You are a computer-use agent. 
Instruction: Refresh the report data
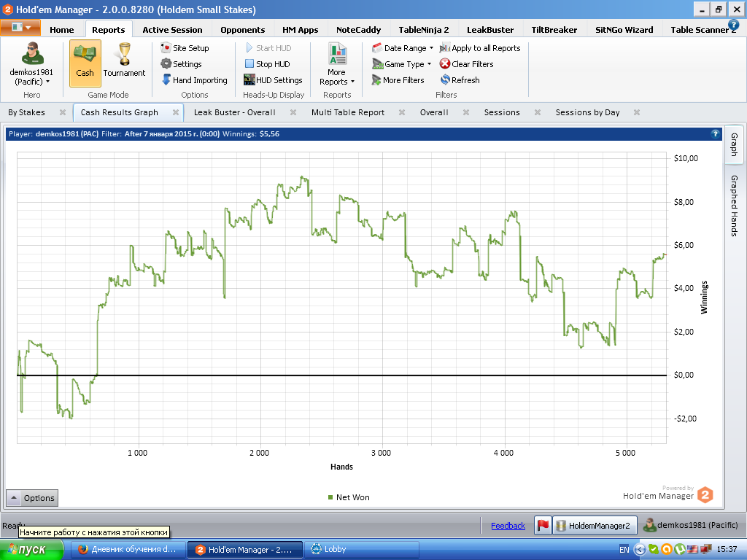(460, 80)
